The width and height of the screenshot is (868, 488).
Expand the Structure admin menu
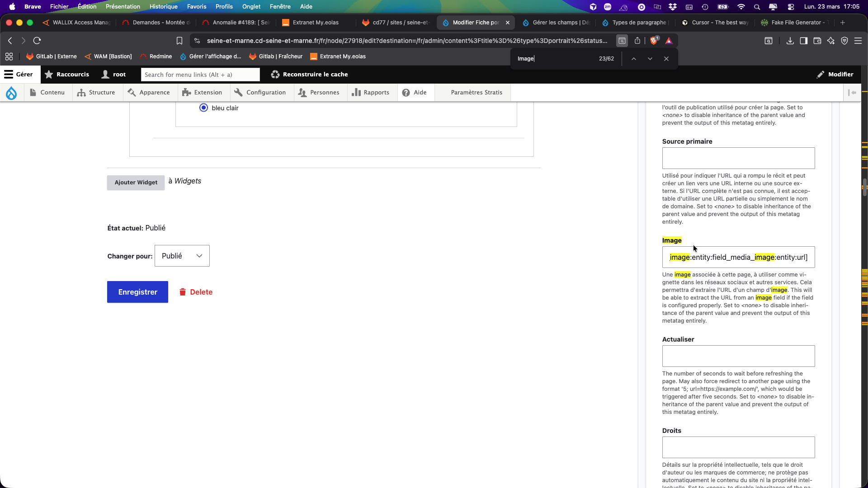[x=96, y=93]
